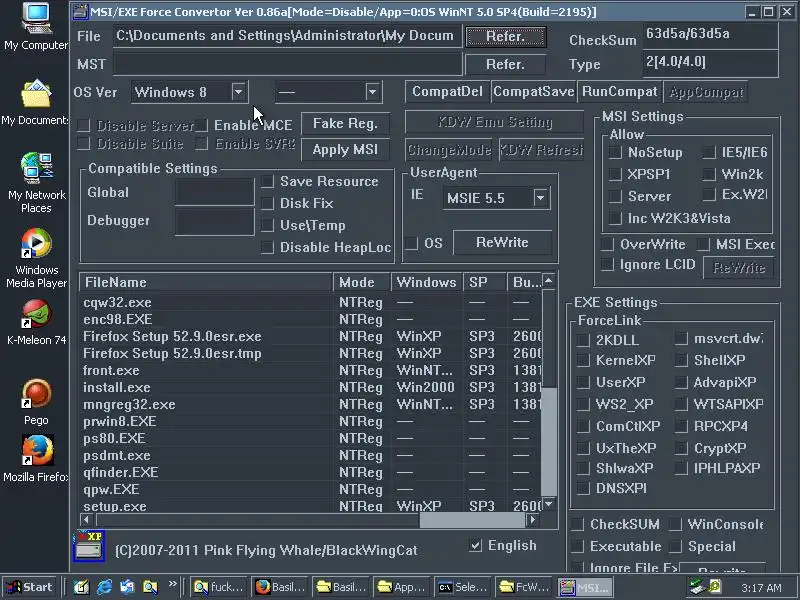Viewport: 800px width, 600px height.
Task: Enable Disable HeapLoc checkbox
Action: pos(267,247)
